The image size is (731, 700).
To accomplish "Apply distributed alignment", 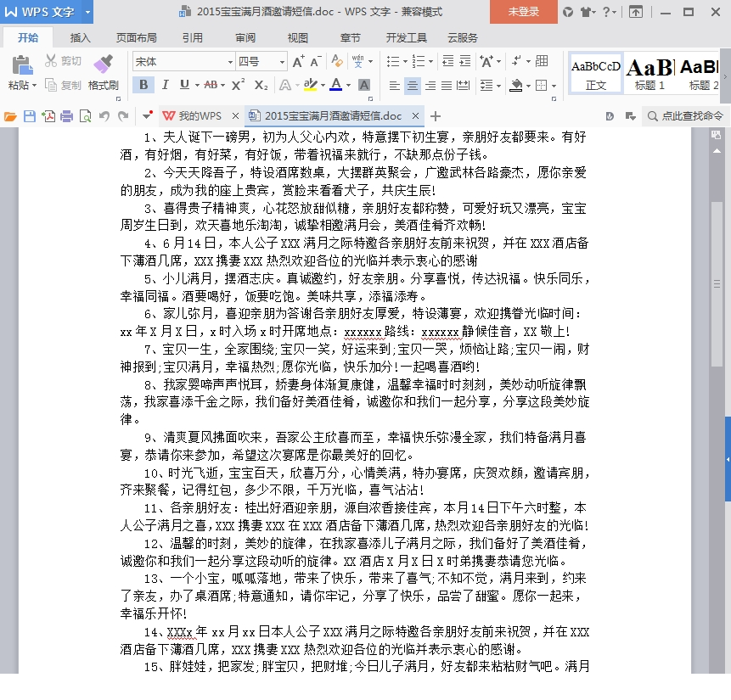I will point(463,86).
